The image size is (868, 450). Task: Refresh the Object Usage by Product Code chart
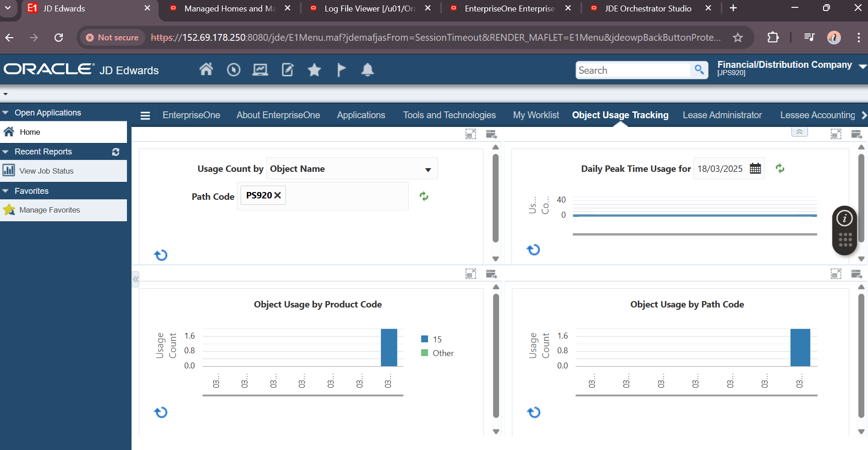tap(161, 412)
